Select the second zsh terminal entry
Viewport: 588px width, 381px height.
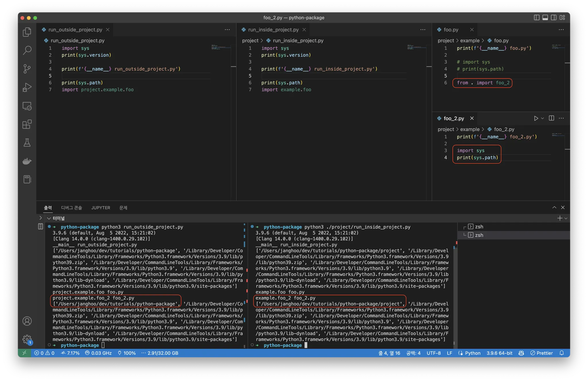479,235
